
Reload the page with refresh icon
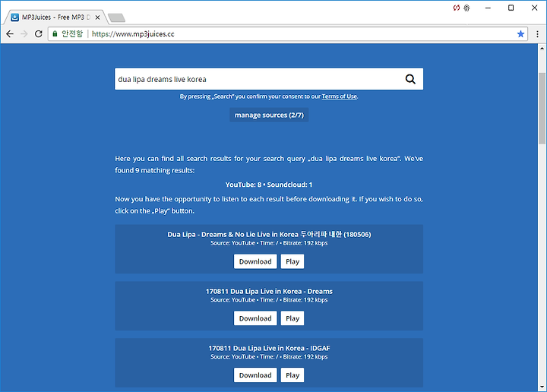click(39, 34)
